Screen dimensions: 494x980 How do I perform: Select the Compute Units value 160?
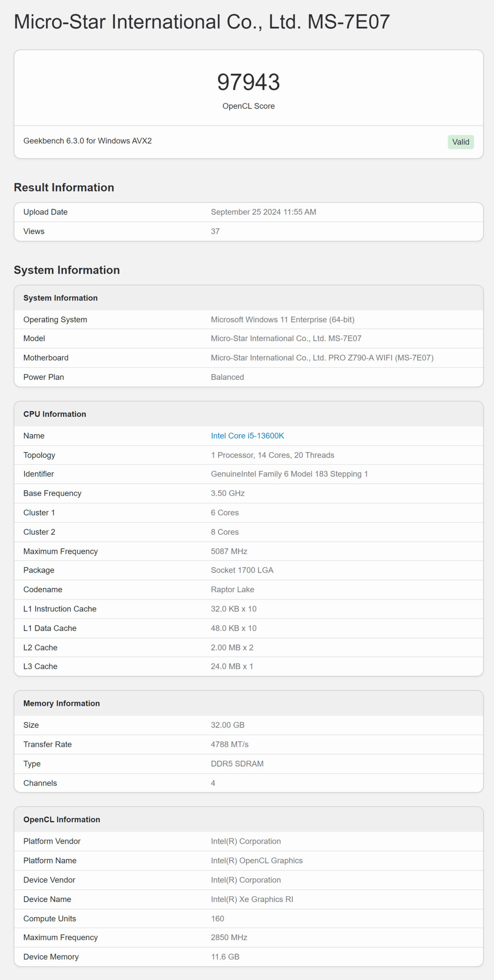point(218,919)
